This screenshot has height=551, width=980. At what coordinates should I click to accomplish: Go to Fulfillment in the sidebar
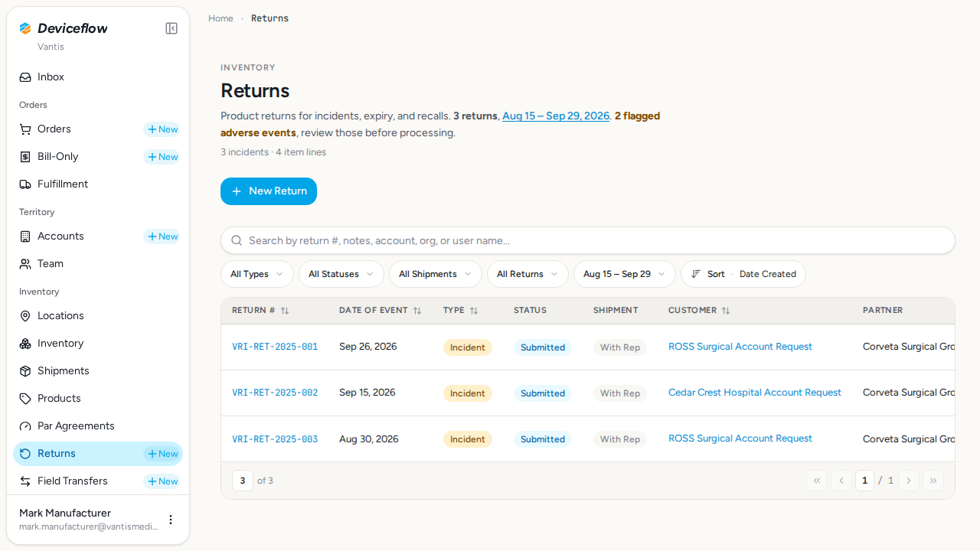(x=98, y=184)
